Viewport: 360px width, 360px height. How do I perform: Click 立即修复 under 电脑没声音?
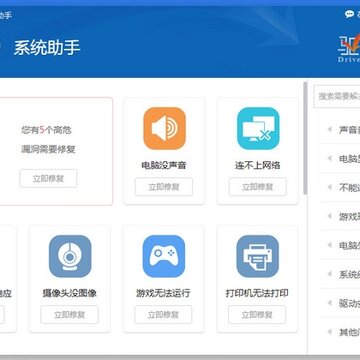point(164,187)
